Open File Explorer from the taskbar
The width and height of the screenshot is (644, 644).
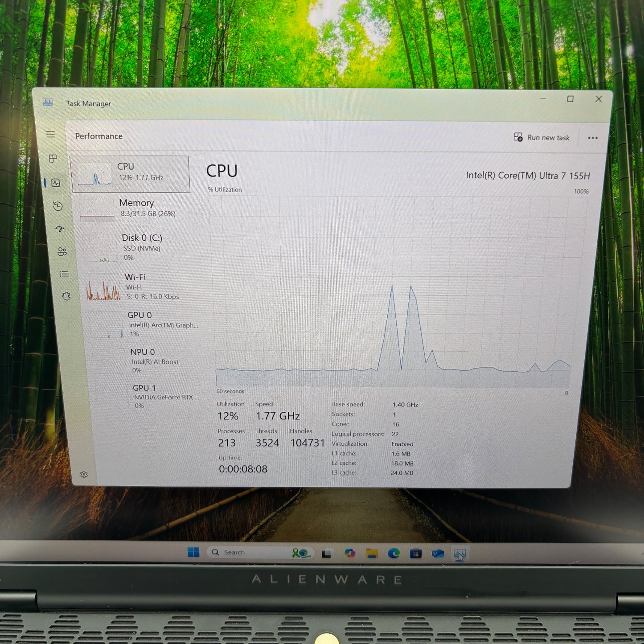pos(373,553)
